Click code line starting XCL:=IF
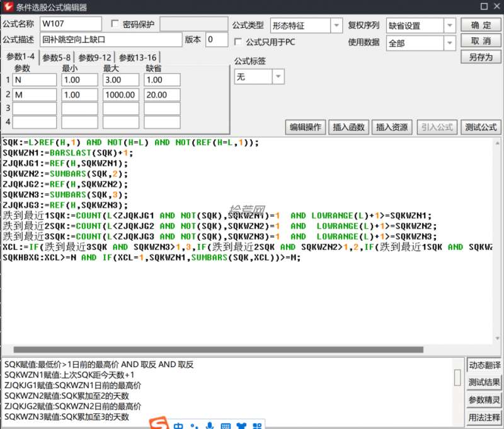The height and width of the screenshot is (429, 504). [247, 247]
